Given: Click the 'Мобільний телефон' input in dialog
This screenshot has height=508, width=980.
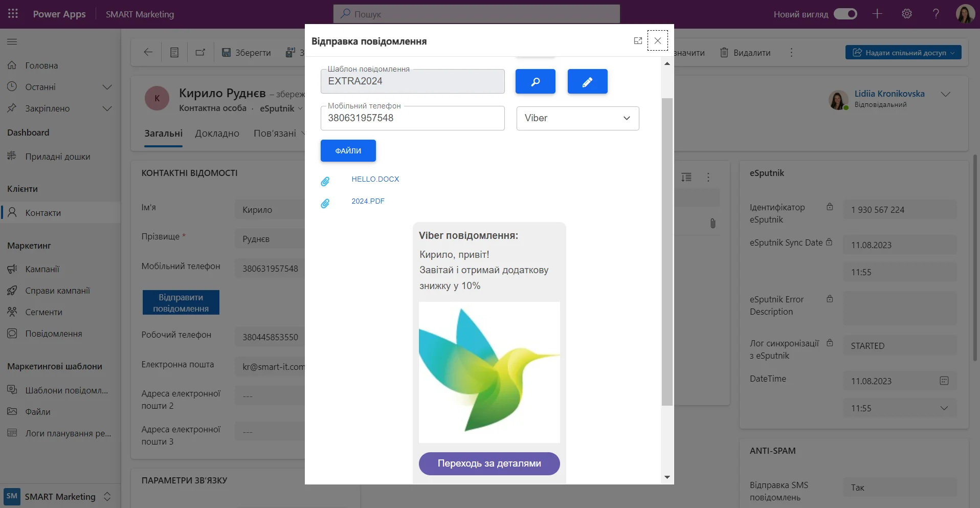Looking at the screenshot, I should pos(412,118).
